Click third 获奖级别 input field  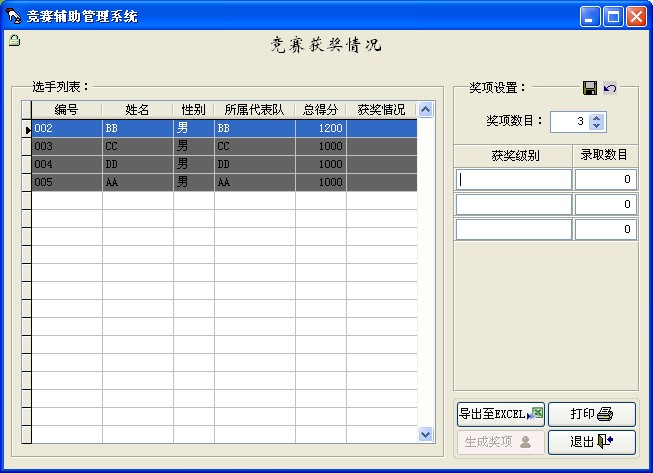(x=513, y=229)
